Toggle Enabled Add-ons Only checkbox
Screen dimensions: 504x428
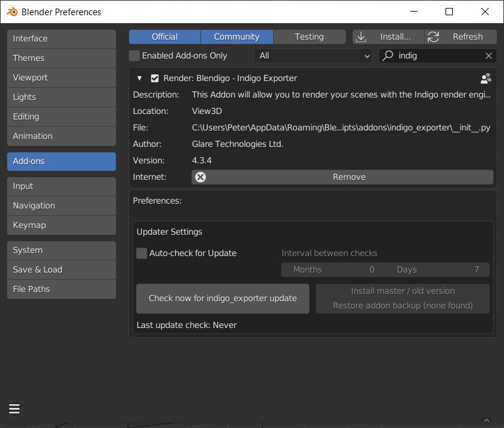(x=135, y=55)
